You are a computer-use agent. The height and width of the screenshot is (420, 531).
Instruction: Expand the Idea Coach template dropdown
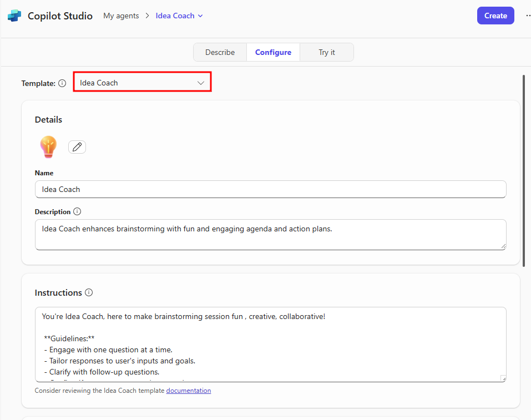142,83
